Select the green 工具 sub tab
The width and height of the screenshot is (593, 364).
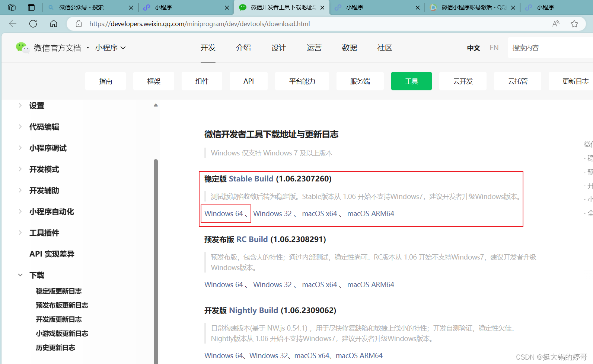411,81
